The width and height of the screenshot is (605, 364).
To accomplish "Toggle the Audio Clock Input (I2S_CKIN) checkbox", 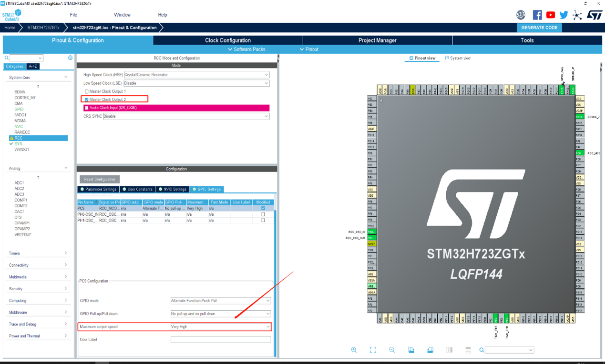I will coord(86,108).
